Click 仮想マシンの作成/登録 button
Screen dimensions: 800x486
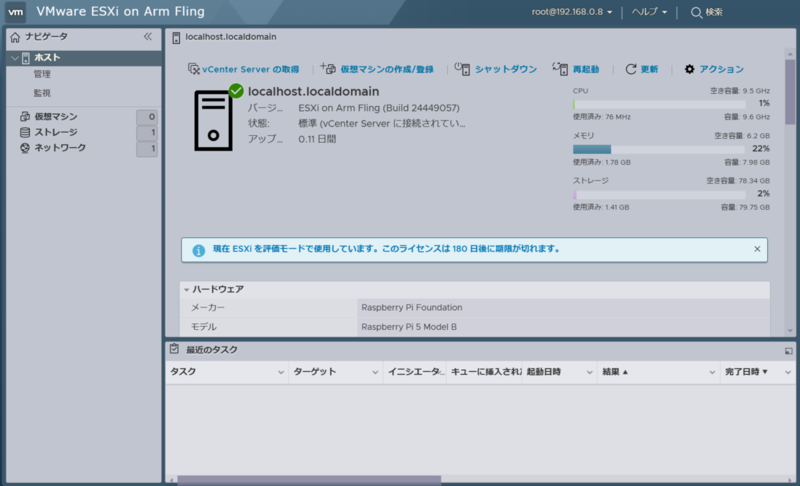click(x=377, y=69)
